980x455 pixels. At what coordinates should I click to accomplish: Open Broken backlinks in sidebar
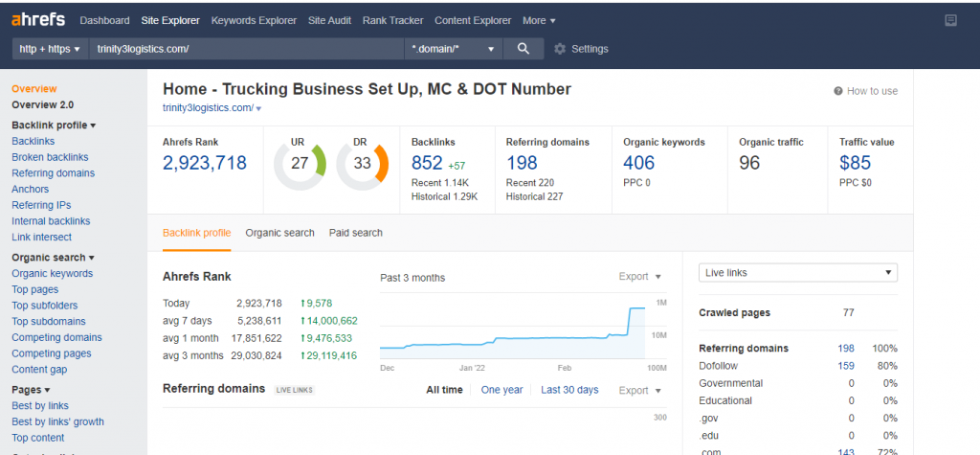pyautogui.click(x=50, y=157)
